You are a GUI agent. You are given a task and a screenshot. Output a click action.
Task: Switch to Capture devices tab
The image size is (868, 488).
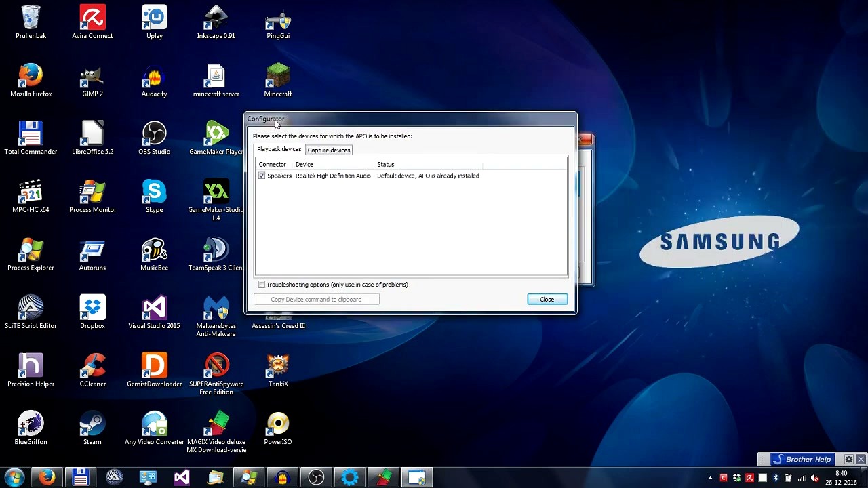[329, 150]
